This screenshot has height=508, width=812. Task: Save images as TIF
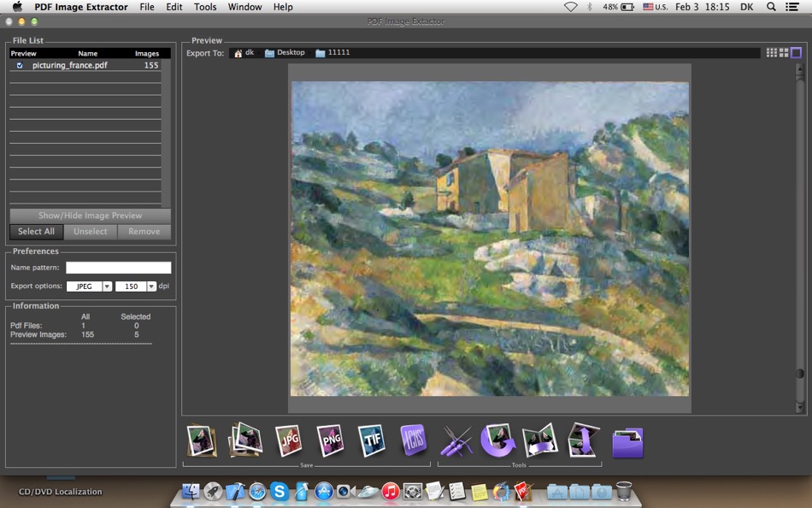tap(371, 440)
